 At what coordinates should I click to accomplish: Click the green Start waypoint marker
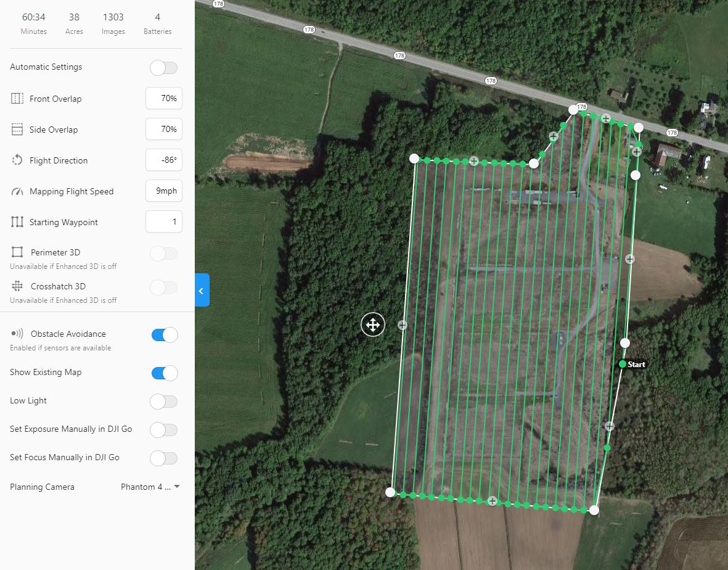(623, 364)
